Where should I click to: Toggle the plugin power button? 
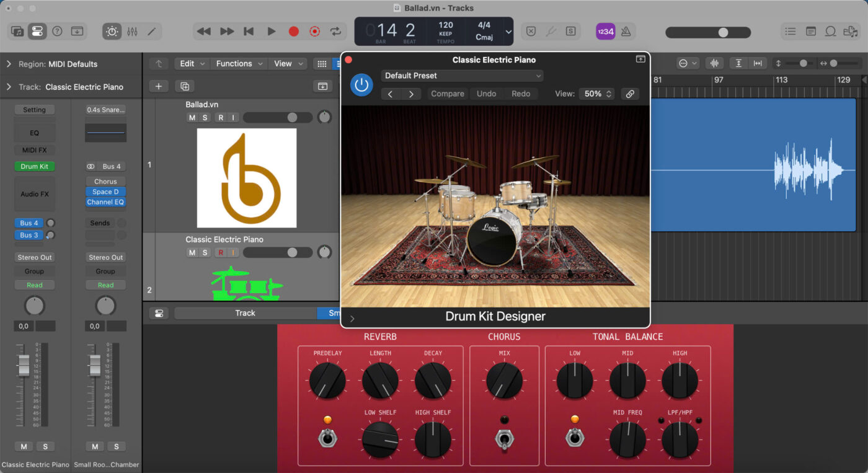pyautogui.click(x=361, y=85)
